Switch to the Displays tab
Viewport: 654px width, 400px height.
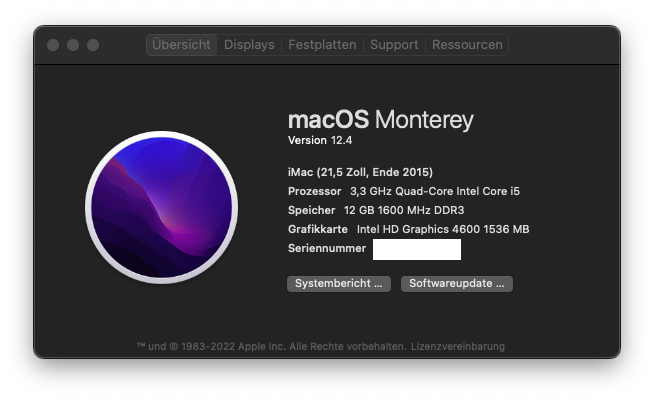click(249, 45)
